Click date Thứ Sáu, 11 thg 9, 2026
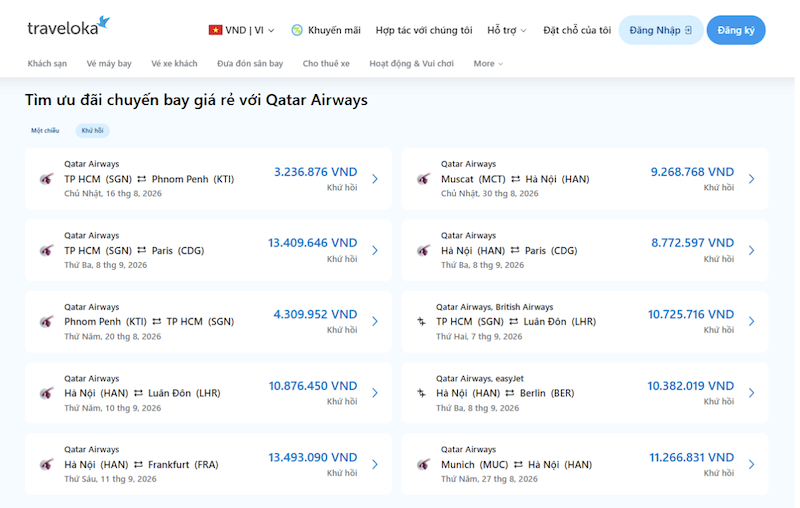 (110, 479)
